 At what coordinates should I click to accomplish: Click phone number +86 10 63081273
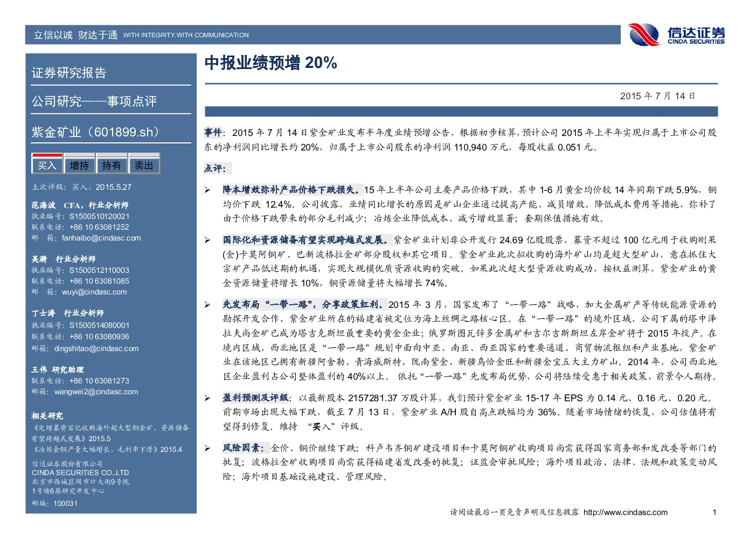point(99,381)
